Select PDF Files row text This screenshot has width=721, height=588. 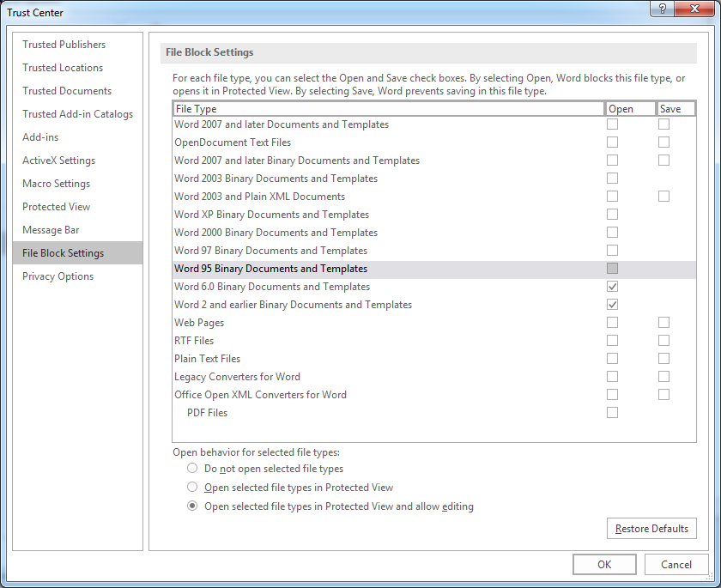point(207,413)
